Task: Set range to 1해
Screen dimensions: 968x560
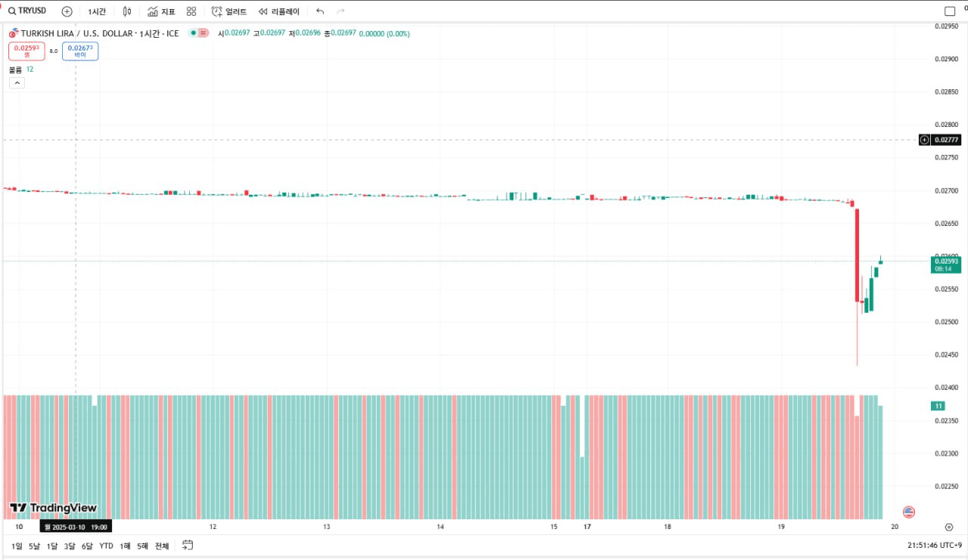Action: [125, 546]
